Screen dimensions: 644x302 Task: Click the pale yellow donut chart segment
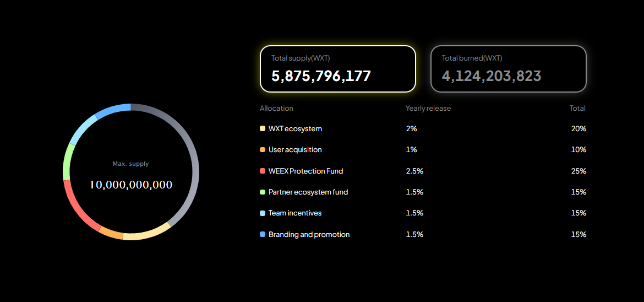click(x=146, y=234)
